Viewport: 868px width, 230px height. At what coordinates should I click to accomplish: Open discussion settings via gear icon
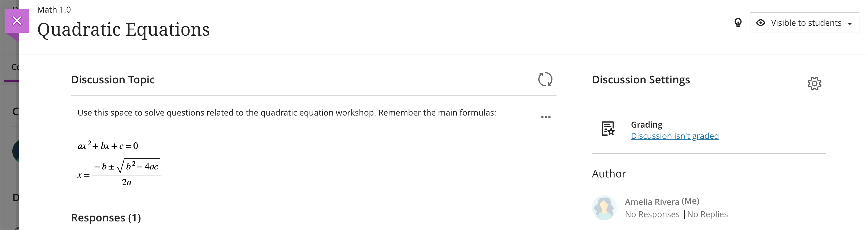(x=814, y=83)
